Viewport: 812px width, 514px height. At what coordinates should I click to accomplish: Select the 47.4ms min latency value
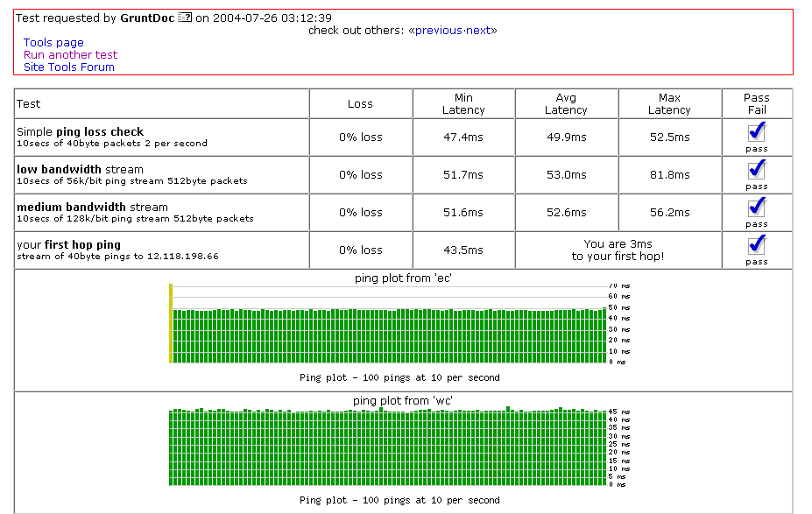(x=463, y=137)
